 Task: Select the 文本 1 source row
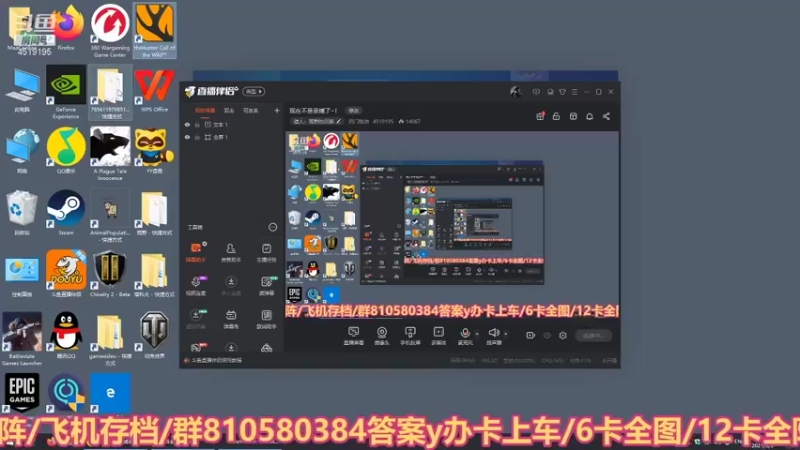point(232,124)
